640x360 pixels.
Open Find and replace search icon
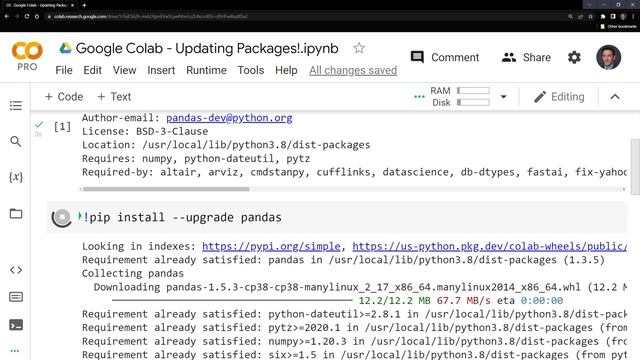[16, 142]
